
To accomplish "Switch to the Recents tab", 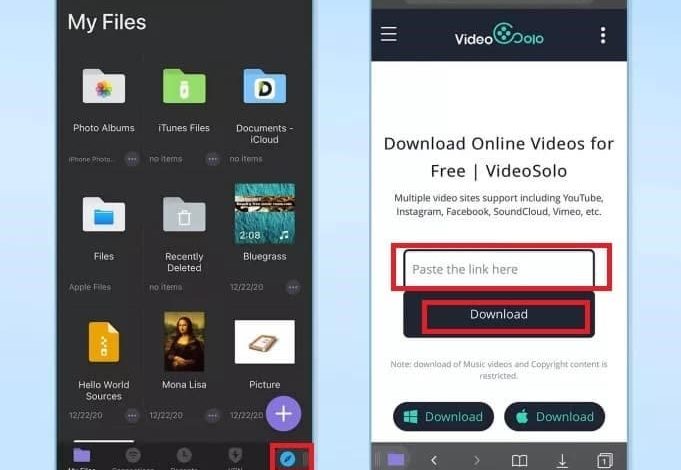I will pos(184,457).
